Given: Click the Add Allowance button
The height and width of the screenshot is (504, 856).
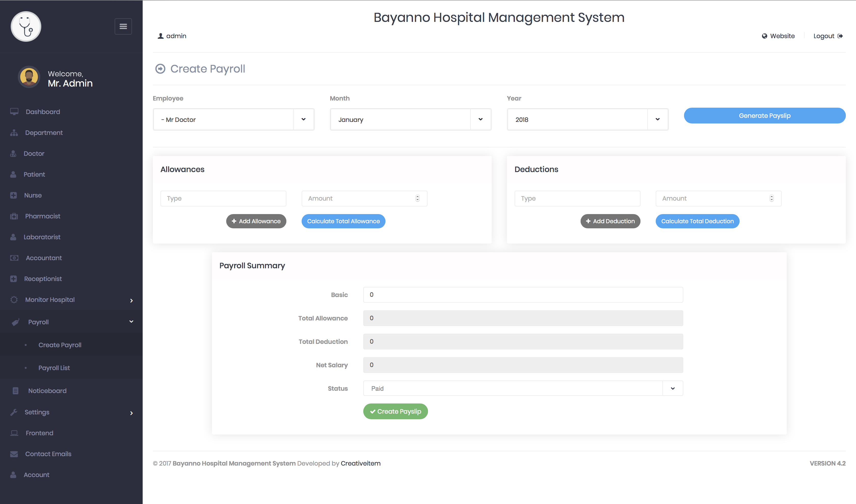Looking at the screenshot, I should [256, 221].
